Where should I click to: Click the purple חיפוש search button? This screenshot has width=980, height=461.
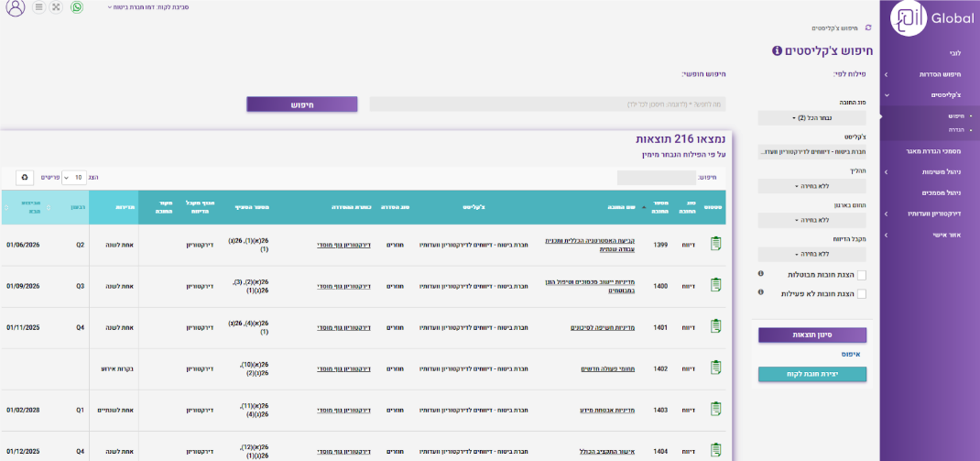[301, 104]
